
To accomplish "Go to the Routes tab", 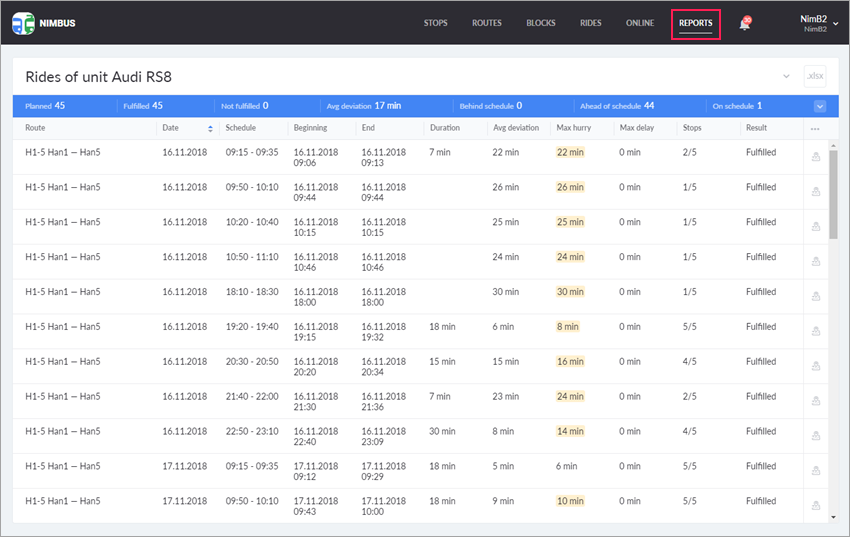I will click(x=487, y=23).
